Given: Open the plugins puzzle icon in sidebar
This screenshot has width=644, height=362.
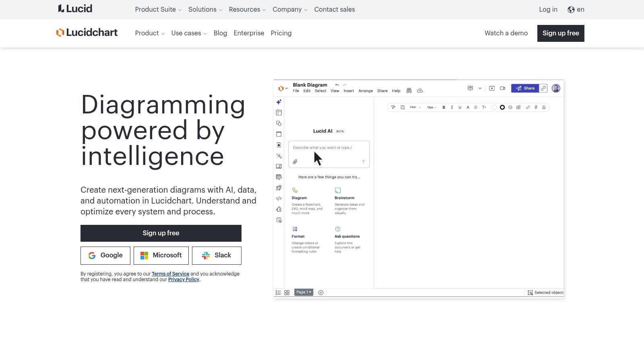Looking at the screenshot, I should pyautogui.click(x=279, y=209).
